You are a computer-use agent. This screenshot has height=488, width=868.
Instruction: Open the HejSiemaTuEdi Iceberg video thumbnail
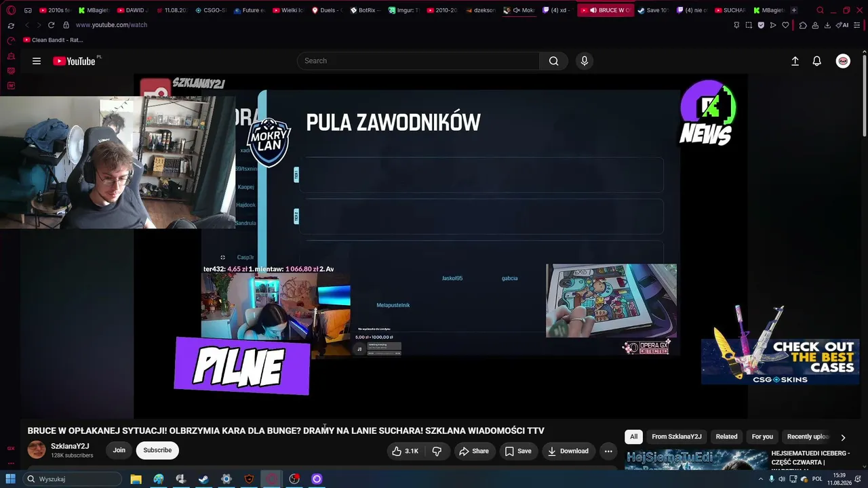click(696, 460)
